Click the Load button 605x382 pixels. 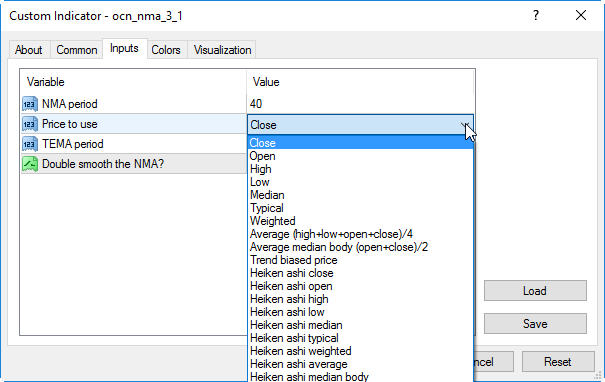[535, 291]
